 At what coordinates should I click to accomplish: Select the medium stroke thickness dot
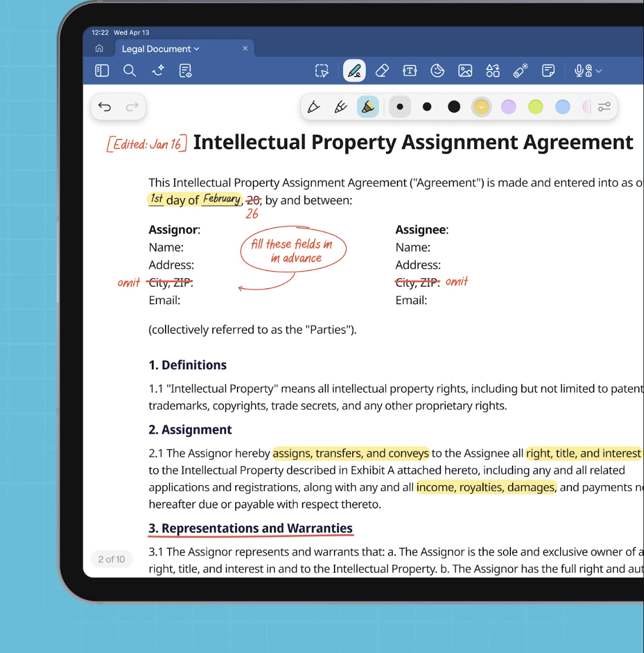point(427,107)
